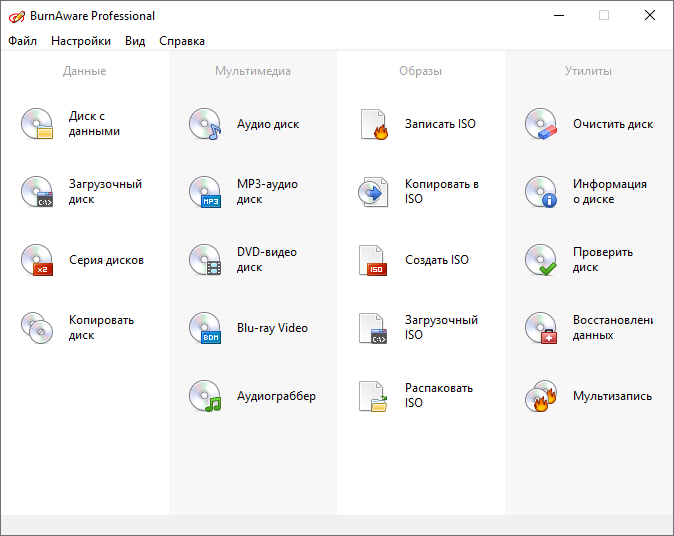Open the Создать ISO icon
This screenshot has height=536, width=674.
pos(373,260)
